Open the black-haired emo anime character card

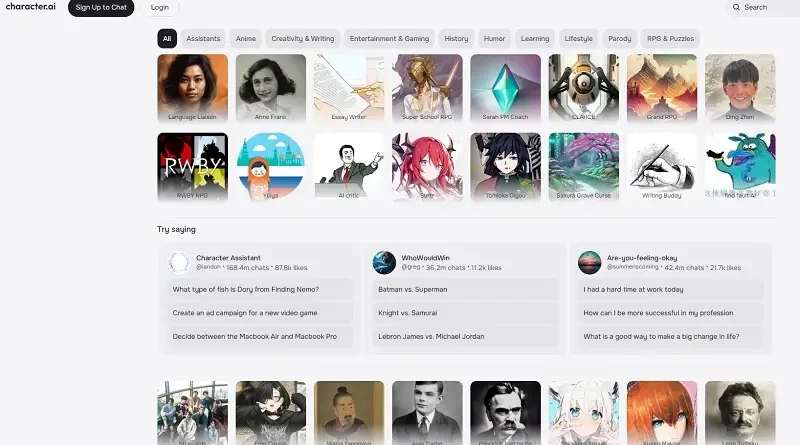click(270, 413)
